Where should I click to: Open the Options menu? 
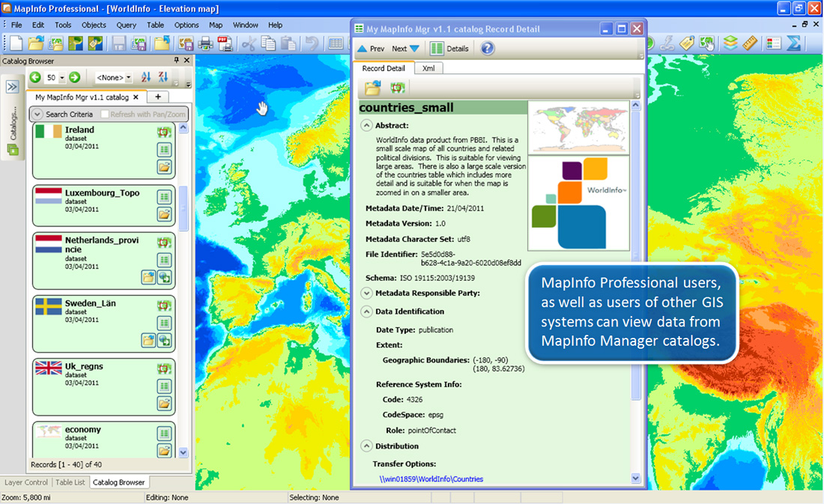click(187, 25)
